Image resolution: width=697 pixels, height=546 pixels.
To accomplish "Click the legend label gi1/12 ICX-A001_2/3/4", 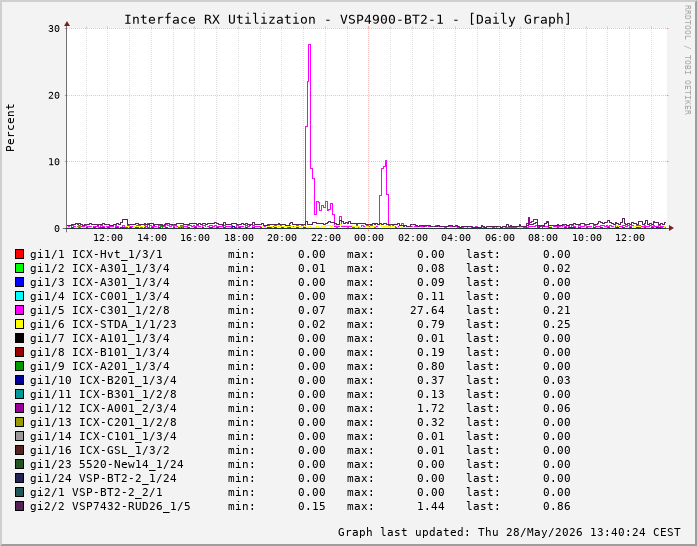I will (103, 408).
